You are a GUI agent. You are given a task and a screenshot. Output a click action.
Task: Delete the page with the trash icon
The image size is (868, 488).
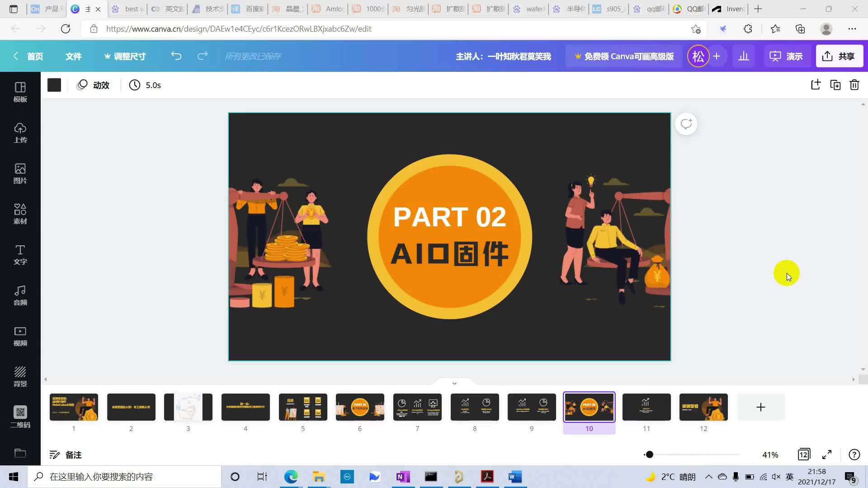[854, 84]
